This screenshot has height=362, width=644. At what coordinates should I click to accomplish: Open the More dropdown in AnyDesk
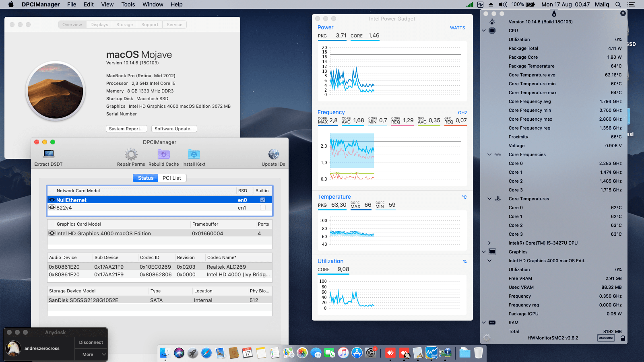tap(91, 354)
